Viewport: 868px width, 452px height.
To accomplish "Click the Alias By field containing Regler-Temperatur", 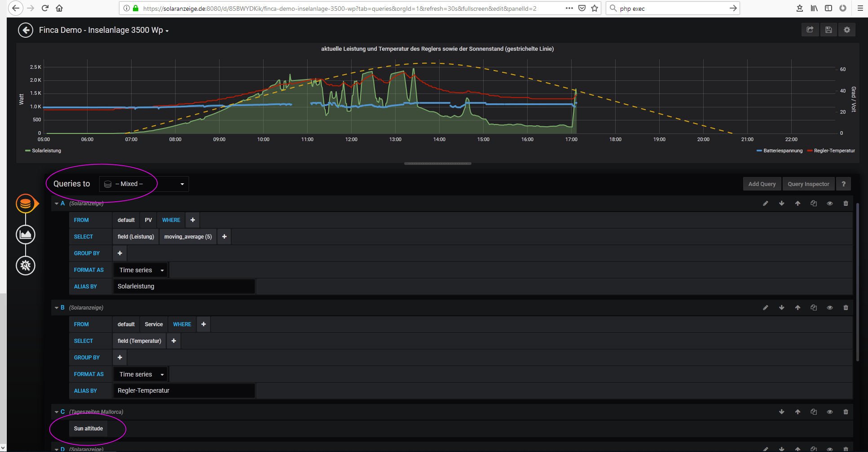I will point(184,390).
